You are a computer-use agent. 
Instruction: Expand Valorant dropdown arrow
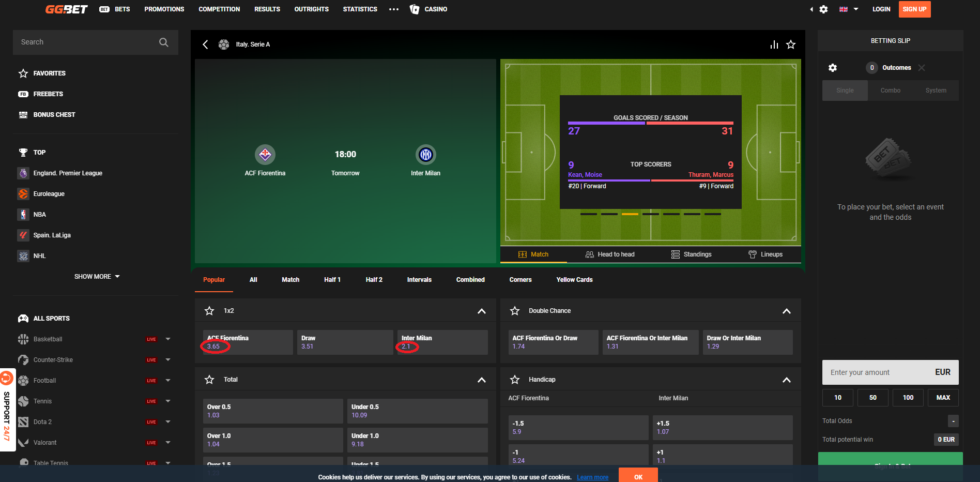point(168,443)
